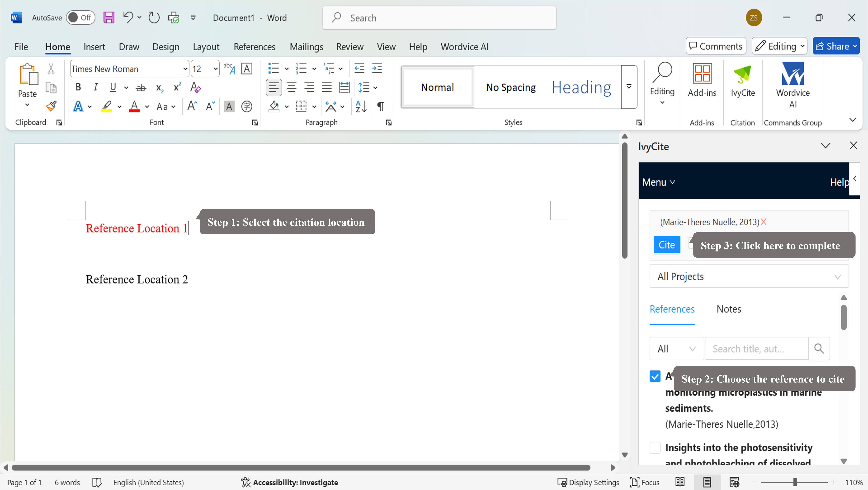Click the Copy icon in Clipboard
Viewport: 868px width, 490px height.
click(51, 88)
